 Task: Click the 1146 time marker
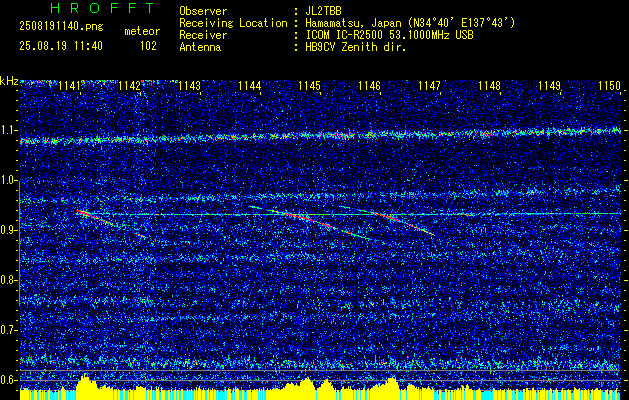pyautogui.click(x=369, y=86)
